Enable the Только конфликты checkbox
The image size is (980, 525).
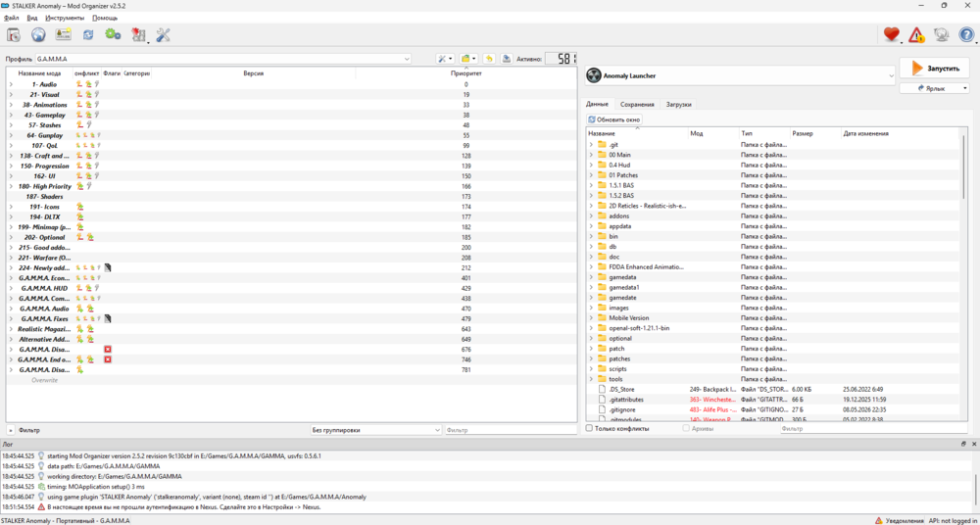[589, 429]
